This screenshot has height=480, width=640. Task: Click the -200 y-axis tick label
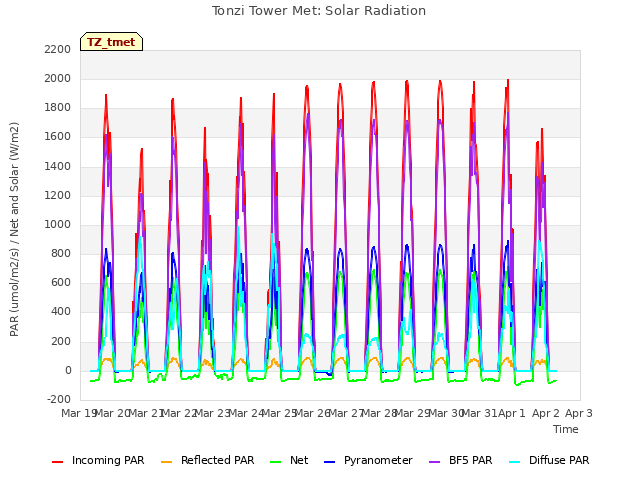(x=59, y=400)
